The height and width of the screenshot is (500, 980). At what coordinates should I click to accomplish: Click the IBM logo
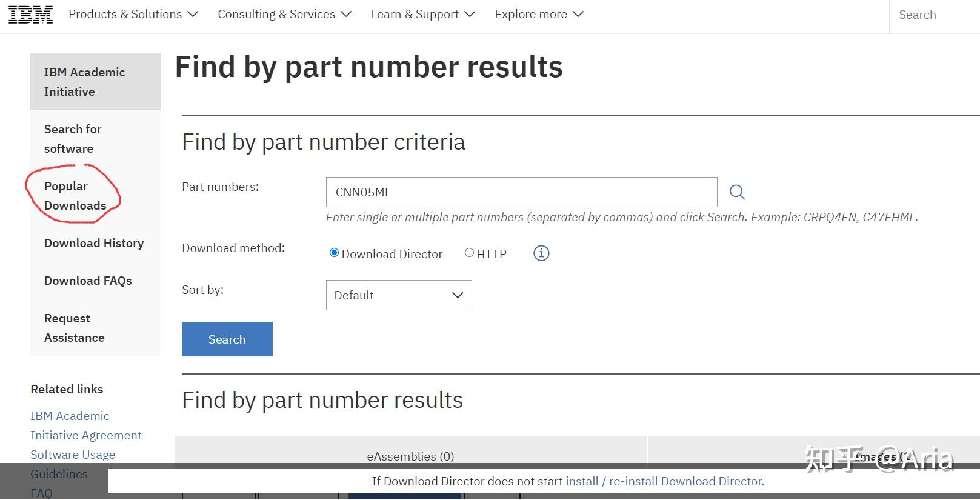click(x=30, y=15)
